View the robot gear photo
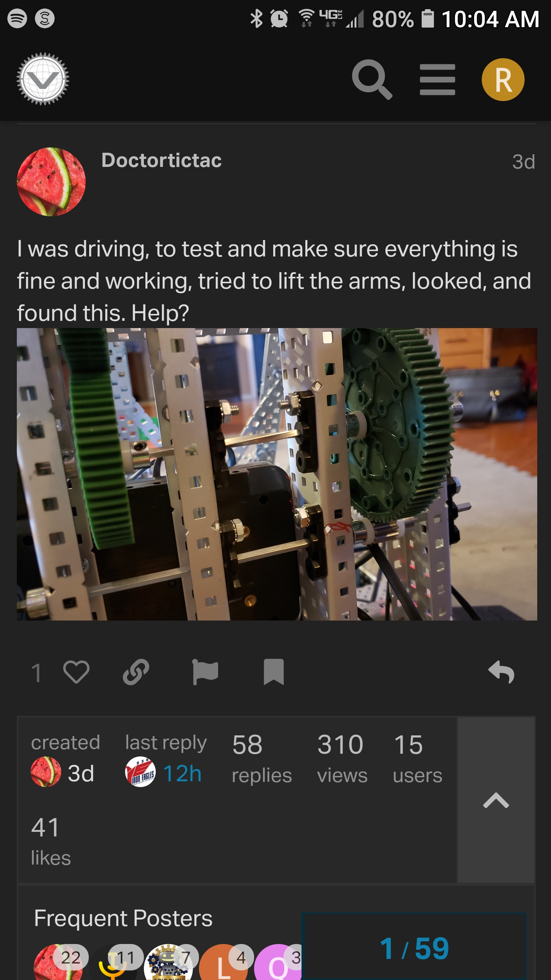The image size is (551, 980). tap(277, 474)
